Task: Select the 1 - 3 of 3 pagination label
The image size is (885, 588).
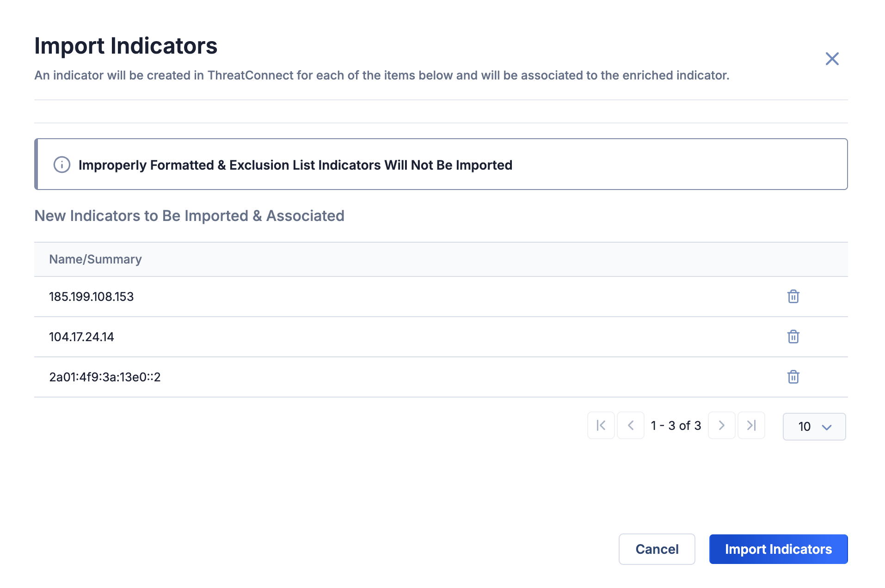Action: (676, 425)
